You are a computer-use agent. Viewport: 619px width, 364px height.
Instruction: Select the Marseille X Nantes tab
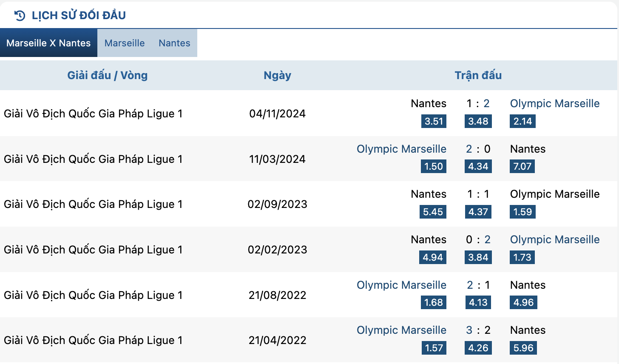tap(48, 43)
